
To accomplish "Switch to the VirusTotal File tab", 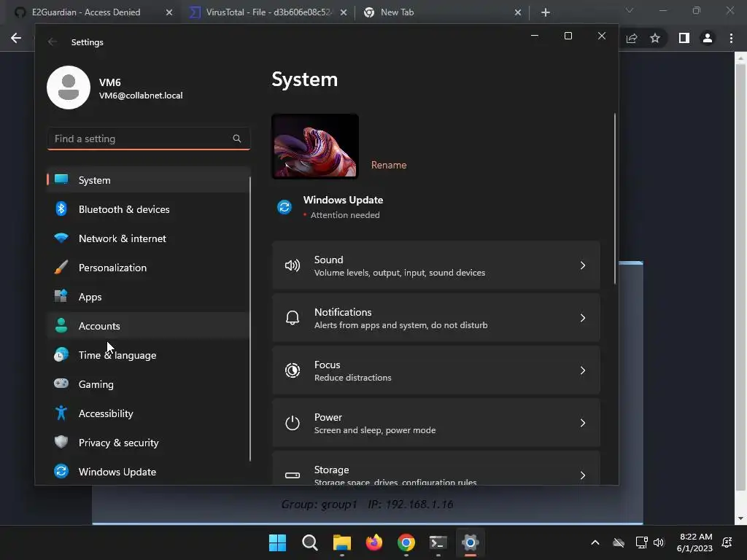I will pyautogui.click(x=268, y=12).
